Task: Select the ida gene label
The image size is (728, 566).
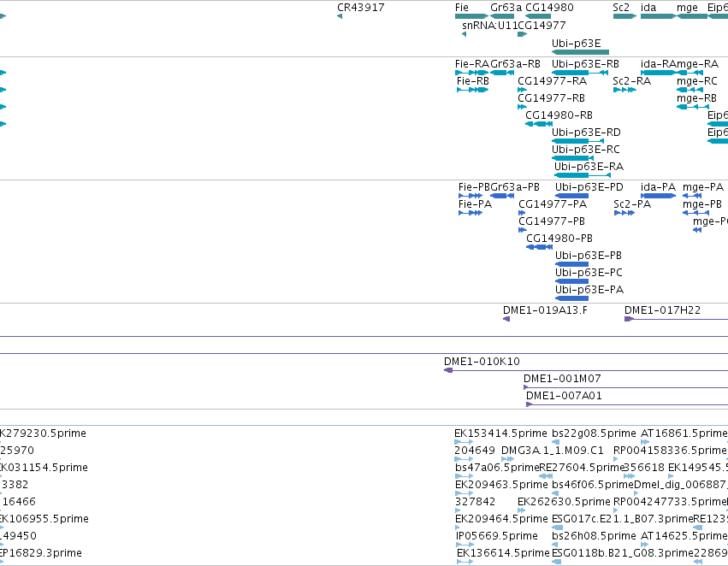Action: (x=648, y=8)
